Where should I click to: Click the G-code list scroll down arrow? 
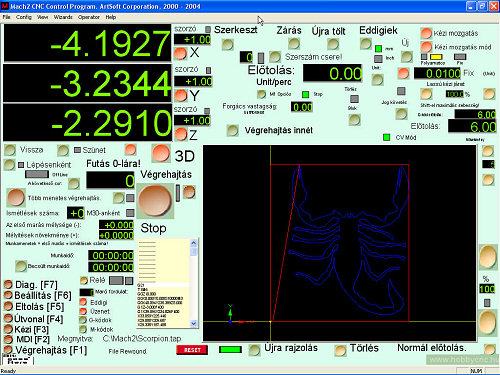tap(194, 323)
